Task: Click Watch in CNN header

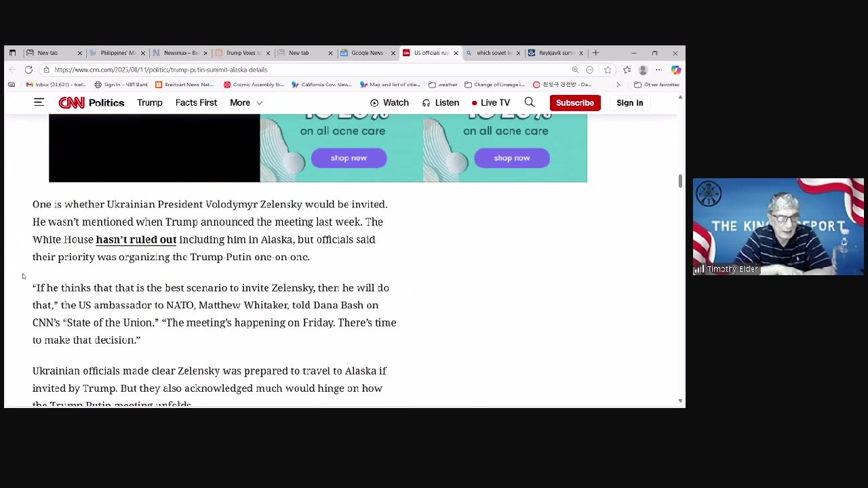Action: pyautogui.click(x=389, y=102)
